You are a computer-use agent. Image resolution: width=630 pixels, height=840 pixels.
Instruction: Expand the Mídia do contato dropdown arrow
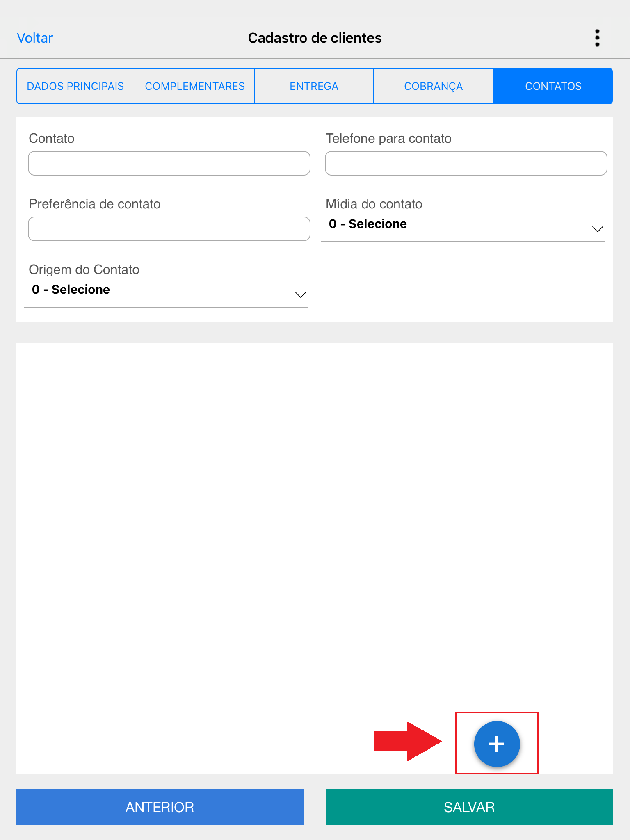597,229
